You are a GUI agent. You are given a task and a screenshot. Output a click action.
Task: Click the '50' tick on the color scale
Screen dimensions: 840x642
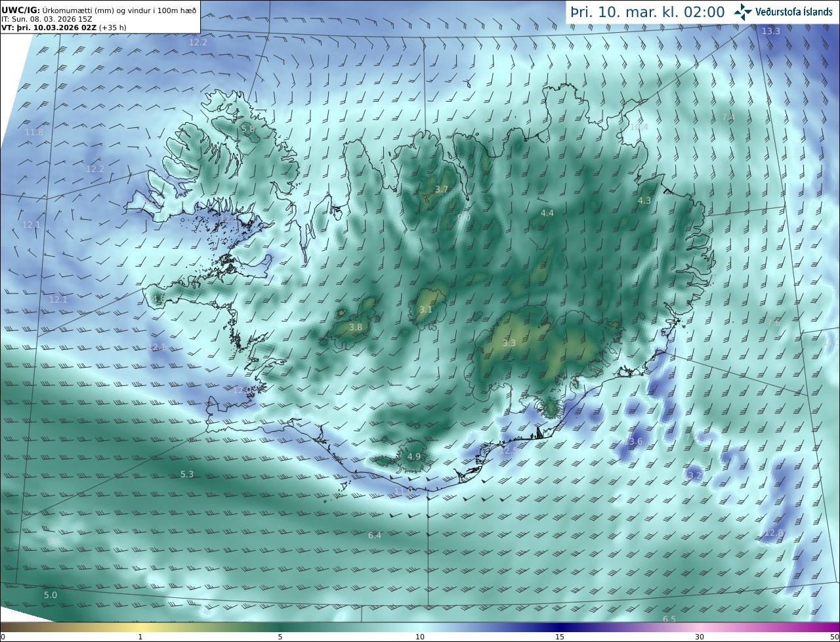coord(834,637)
